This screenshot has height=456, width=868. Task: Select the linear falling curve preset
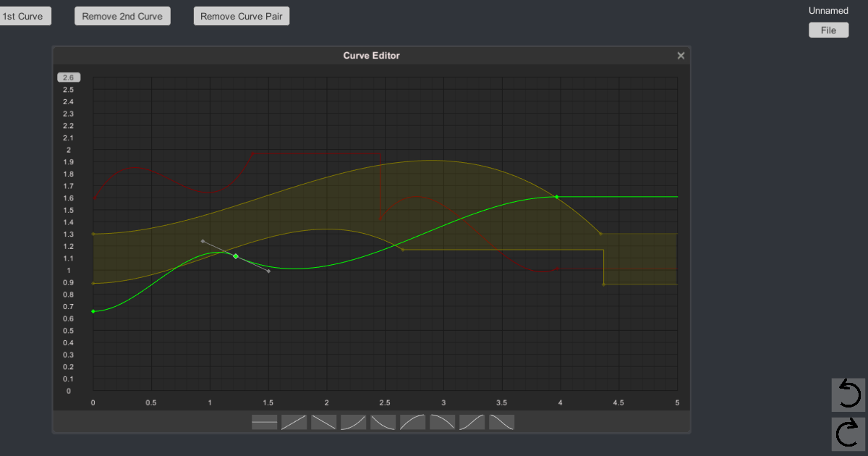click(x=323, y=421)
